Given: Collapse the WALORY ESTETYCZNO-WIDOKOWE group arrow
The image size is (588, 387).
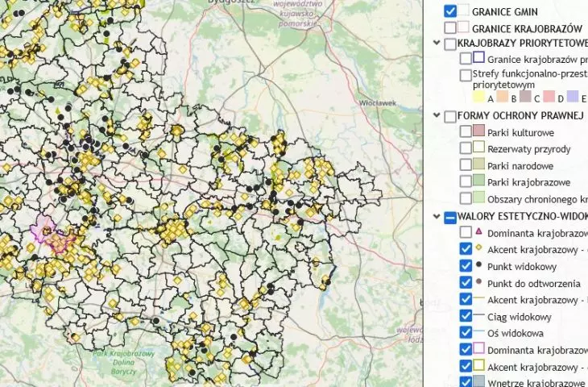Looking at the screenshot, I should pos(436,216).
